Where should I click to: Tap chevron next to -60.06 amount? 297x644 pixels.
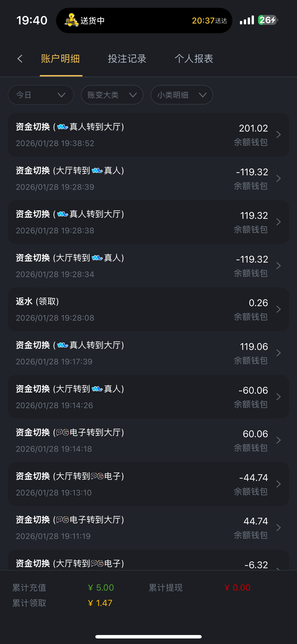point(278,397)
